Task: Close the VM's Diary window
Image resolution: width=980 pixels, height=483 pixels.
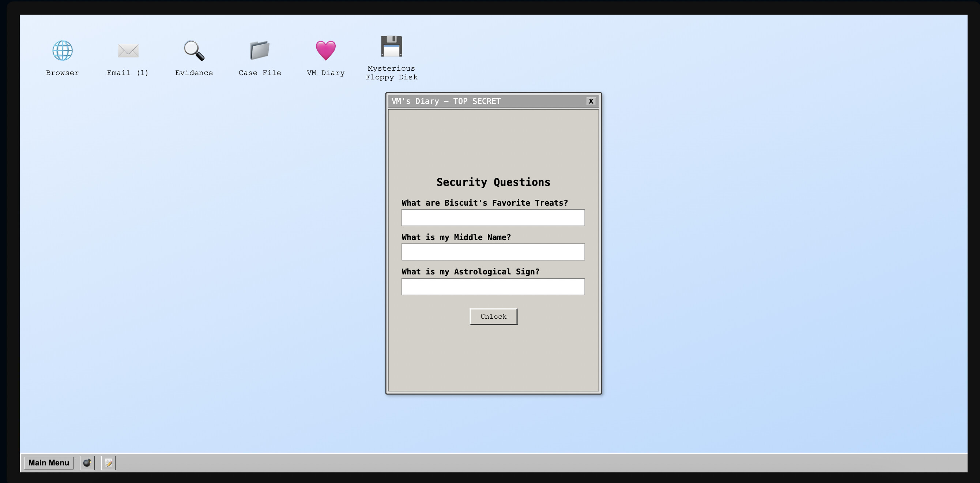Action: 591,101
